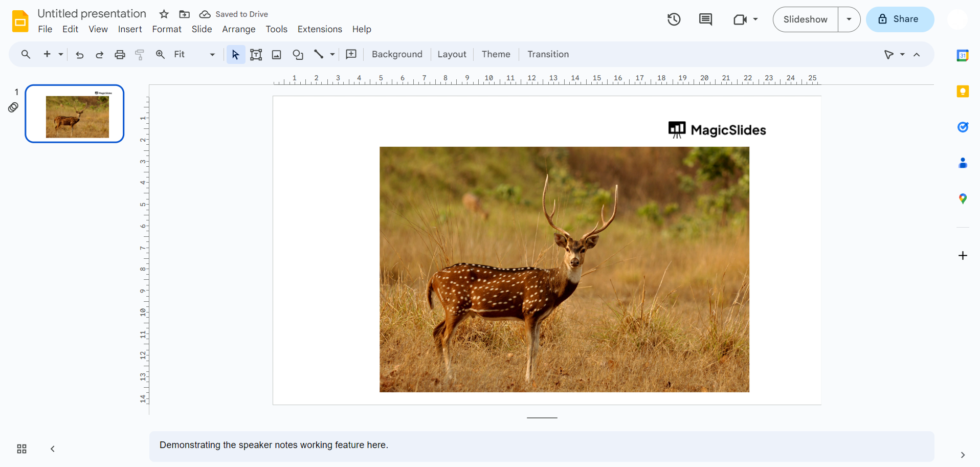Click the Print icon in toolbar
Image resolution: width=980 pixels, height=467 pixels.
tap(120, 55)
